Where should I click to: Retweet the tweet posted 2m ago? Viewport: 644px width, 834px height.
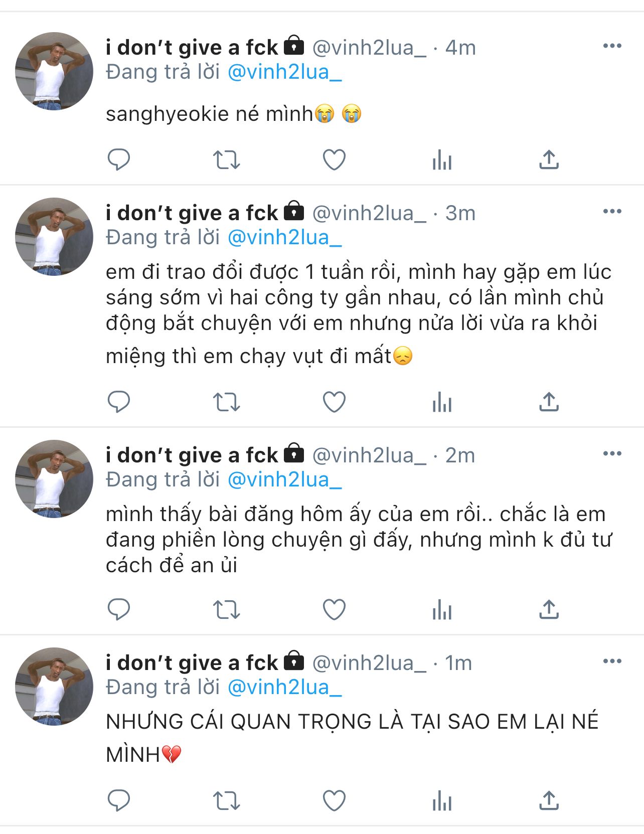coord(227,610)
